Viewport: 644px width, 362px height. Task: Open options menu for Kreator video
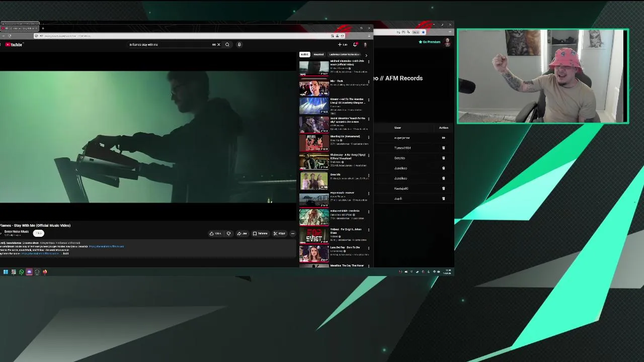click(368, 100)
